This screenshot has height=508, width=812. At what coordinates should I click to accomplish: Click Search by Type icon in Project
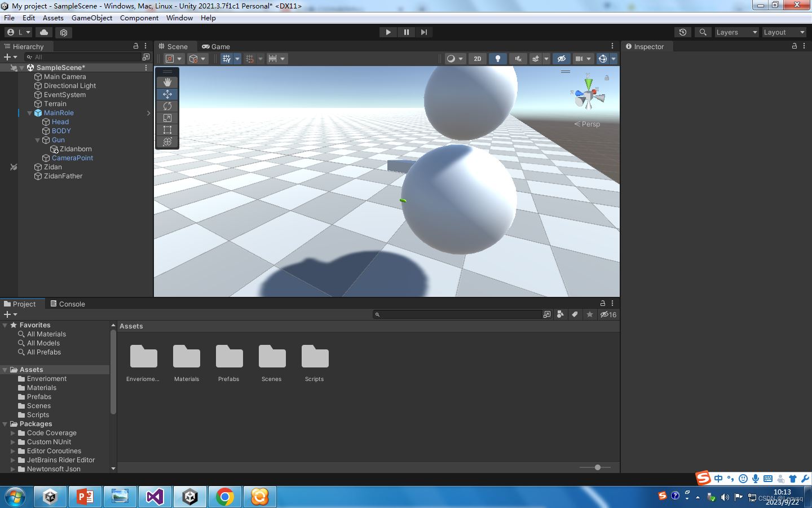560,314
